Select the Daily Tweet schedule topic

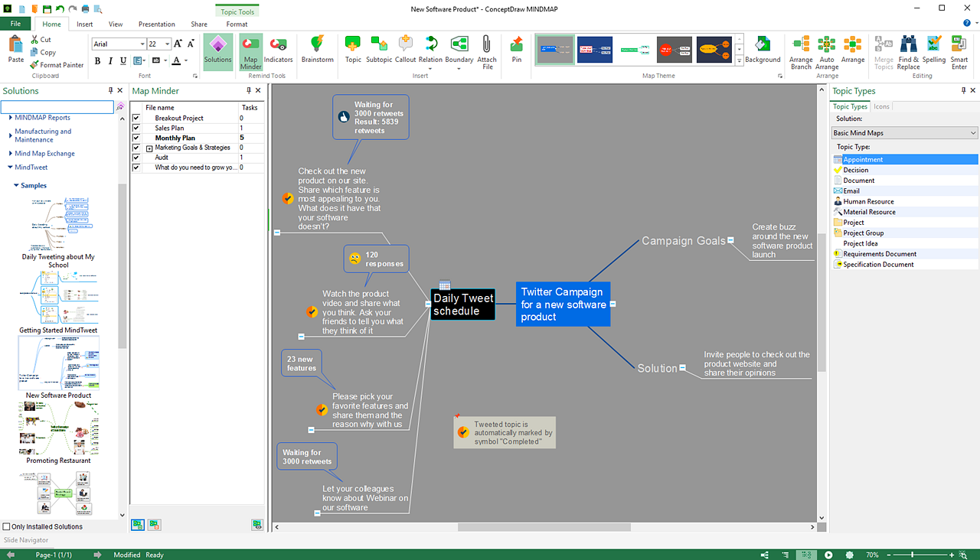click(462, 304)
